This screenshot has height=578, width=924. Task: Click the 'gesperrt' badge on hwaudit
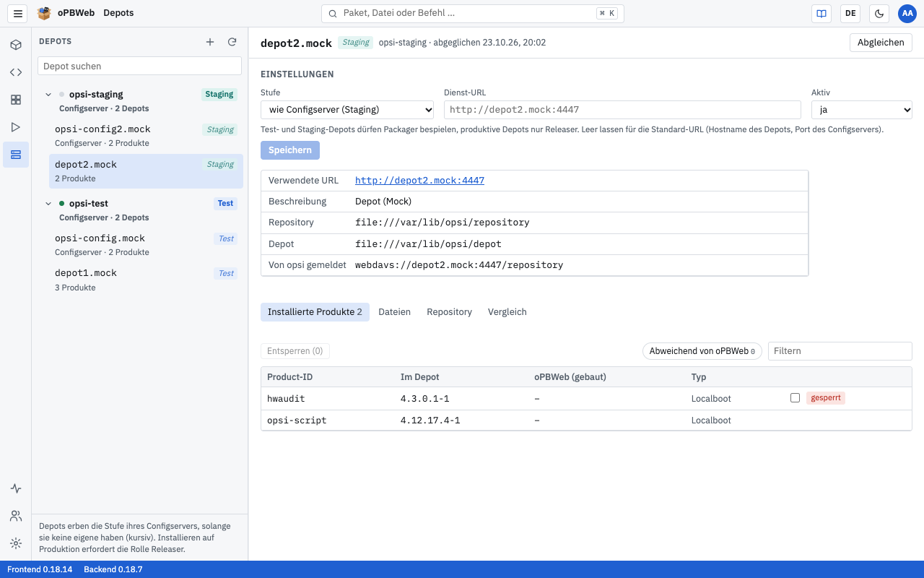826,398
